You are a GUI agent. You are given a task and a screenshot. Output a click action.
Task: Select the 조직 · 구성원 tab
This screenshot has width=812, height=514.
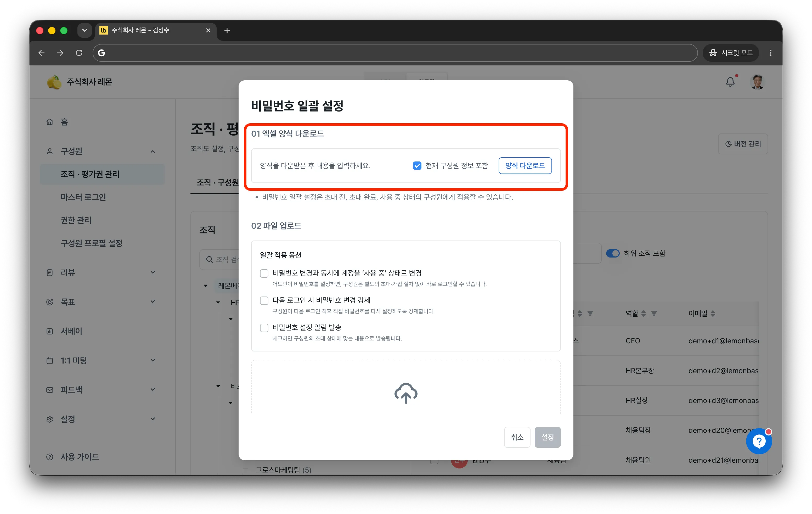(x=217, y=182)
